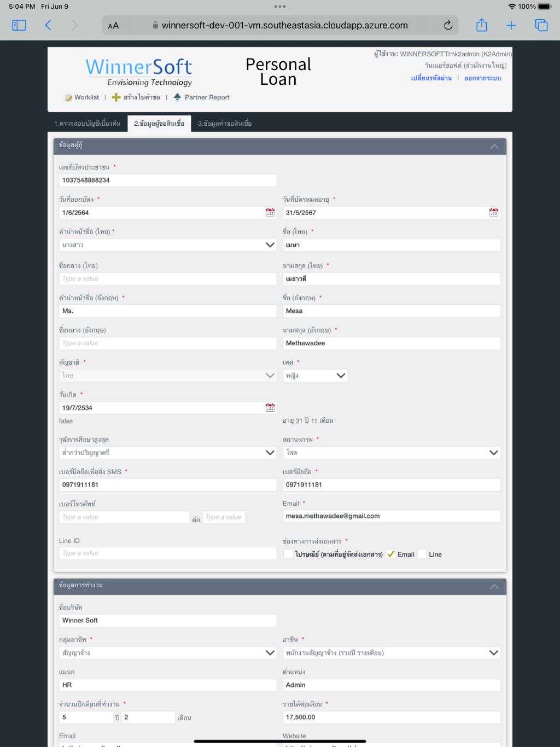Click the Safari address bar URL
Screen dimensions: 560x747
pos(284,26)
